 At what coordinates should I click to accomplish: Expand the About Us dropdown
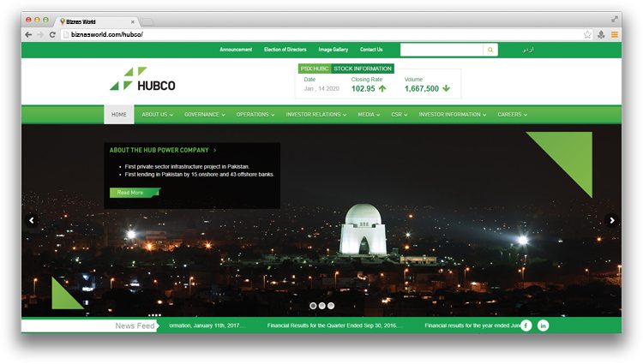point(157,114)
